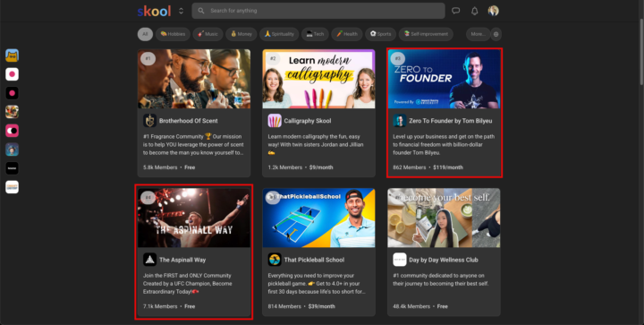Filter by Health category
Screen dimensions: 644x325
coord(347,35)
